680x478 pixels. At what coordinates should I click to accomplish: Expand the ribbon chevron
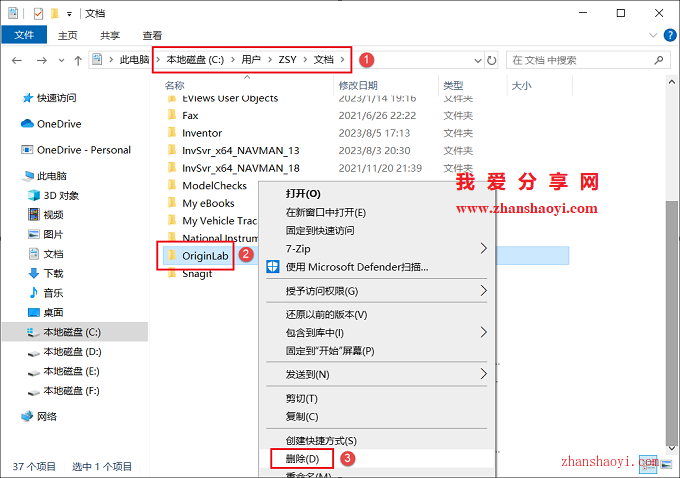point(653,35)
